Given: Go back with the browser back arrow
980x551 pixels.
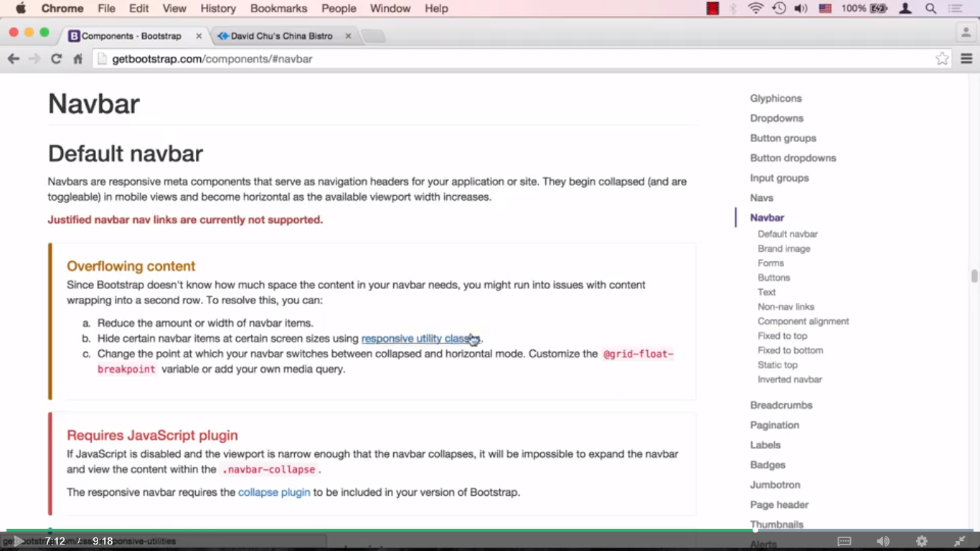Looking at the screenshot, I should click(13, 59).
